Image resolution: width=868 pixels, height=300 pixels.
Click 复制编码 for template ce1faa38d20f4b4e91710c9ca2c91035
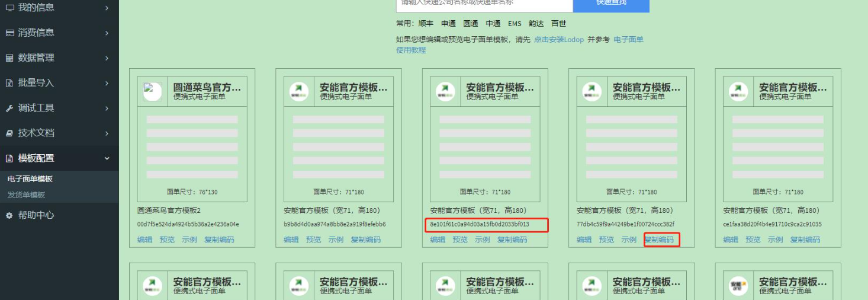click(x=805, y=240)
